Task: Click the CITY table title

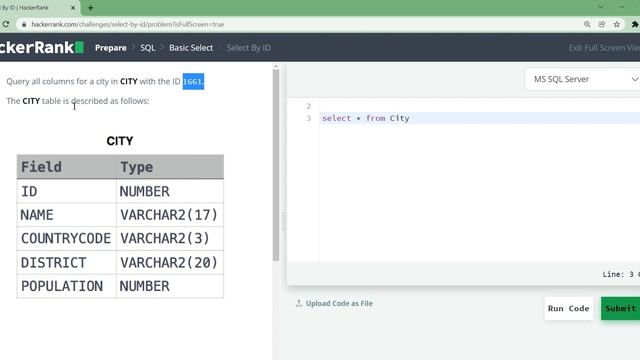Action: [x=120, y=141]
